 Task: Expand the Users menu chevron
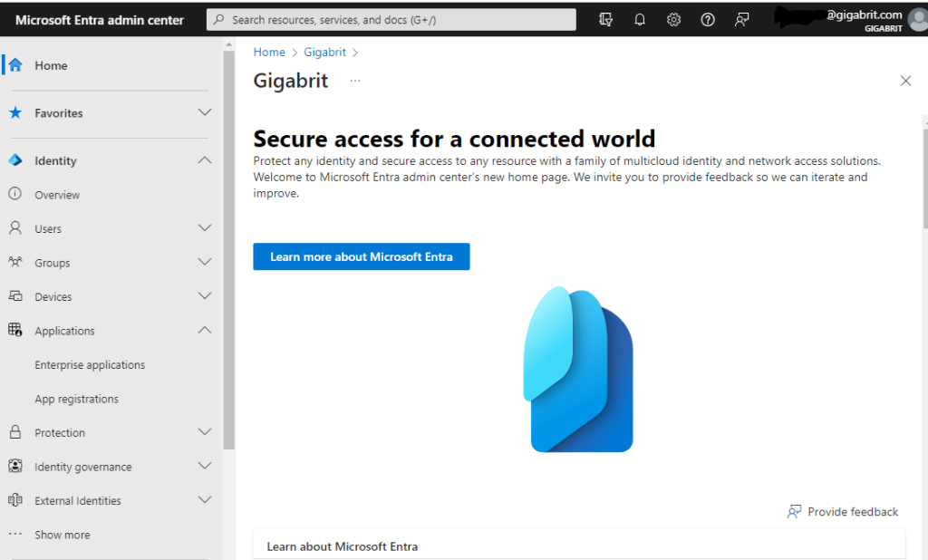(x=205, y=228)
